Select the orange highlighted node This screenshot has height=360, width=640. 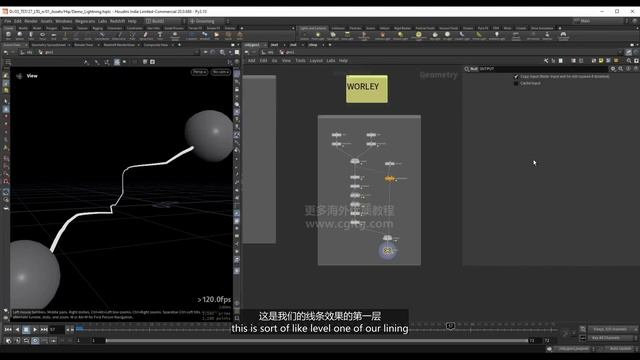click(x=390, y=179)
